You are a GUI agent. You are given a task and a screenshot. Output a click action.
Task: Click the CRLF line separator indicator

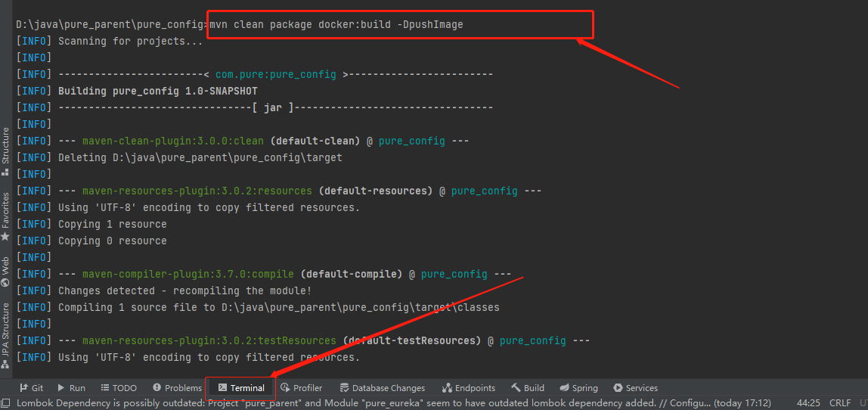coord(840,403)
